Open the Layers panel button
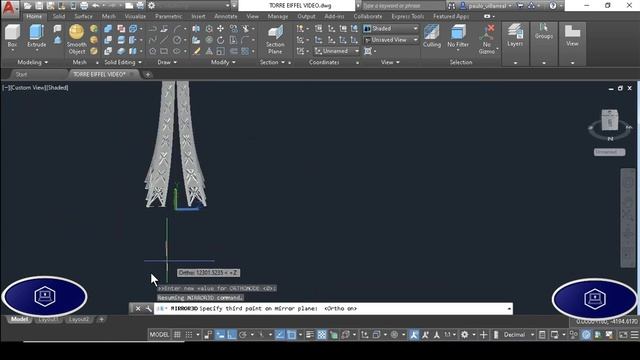Image resolution: width=640 pixels, height=360 pixels. click(515, 36)
